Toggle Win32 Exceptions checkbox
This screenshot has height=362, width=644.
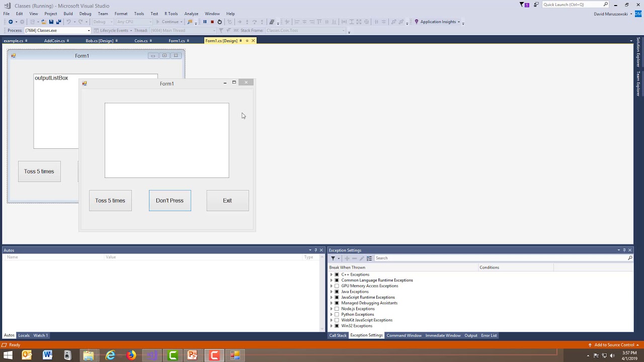click(x=337, y=326)
